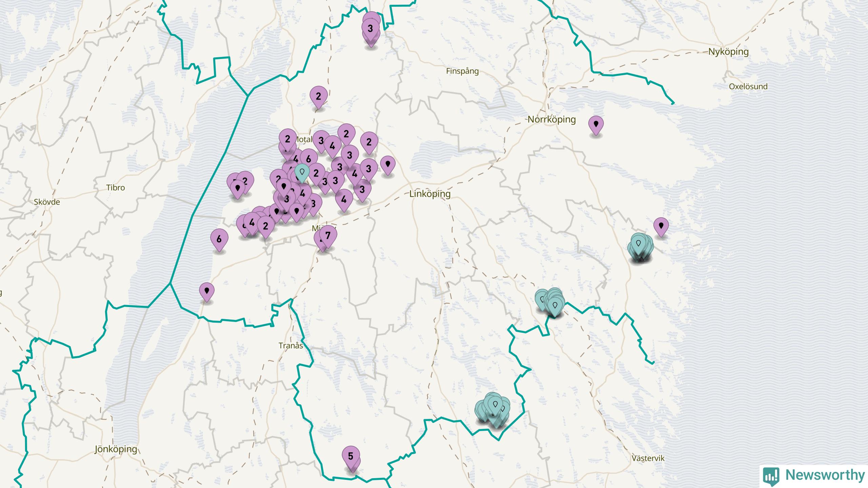Click the Norrköping city label
Screen dimensions: 868x488
pyautogui.click(x=552, y=119)
